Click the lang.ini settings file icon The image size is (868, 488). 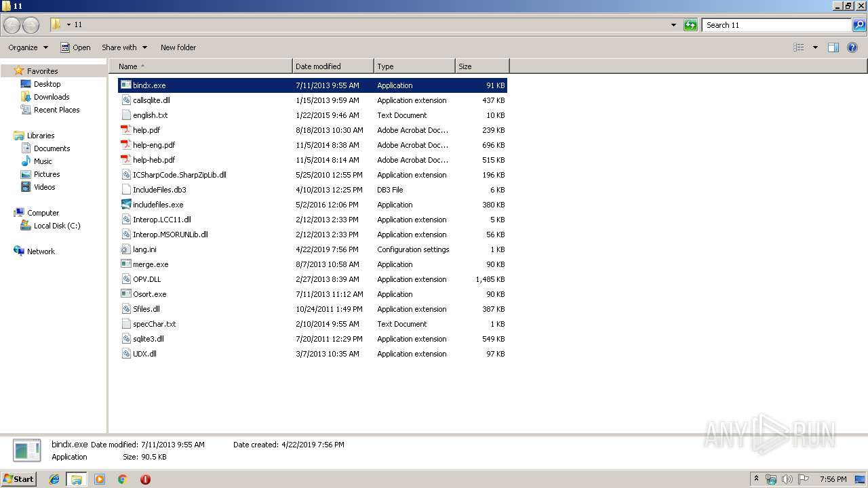pos(125,249)
